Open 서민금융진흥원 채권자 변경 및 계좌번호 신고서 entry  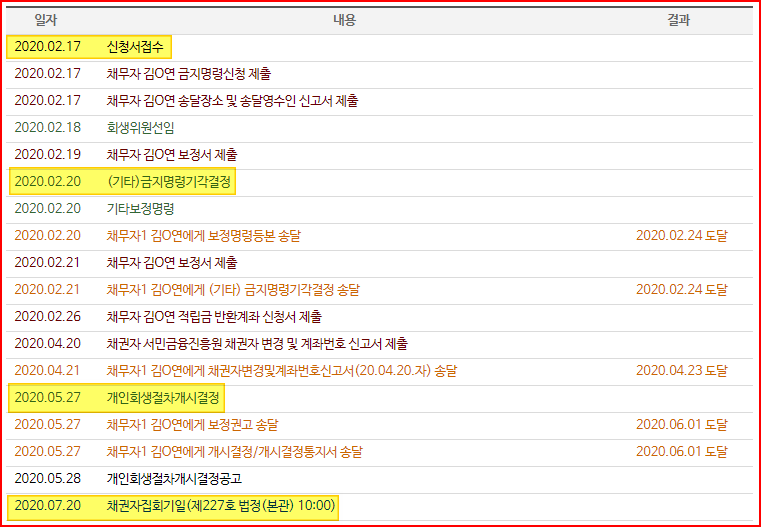pos(257,344)
